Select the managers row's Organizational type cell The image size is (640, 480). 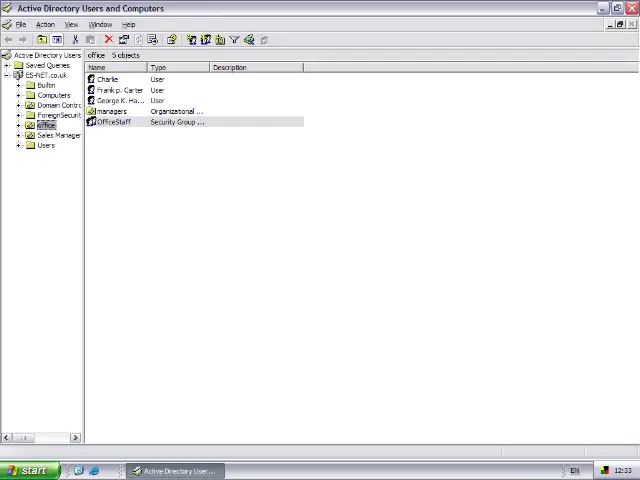(177, 111)
